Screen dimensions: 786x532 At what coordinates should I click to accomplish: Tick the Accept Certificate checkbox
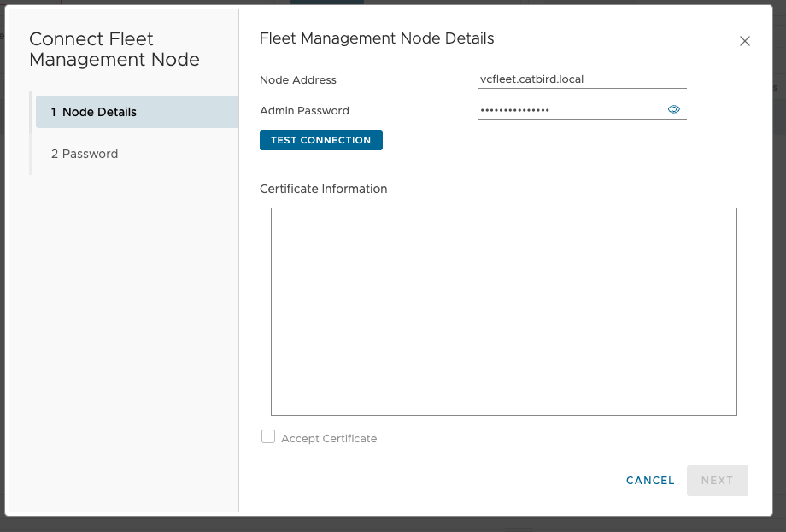click(268, 437)
